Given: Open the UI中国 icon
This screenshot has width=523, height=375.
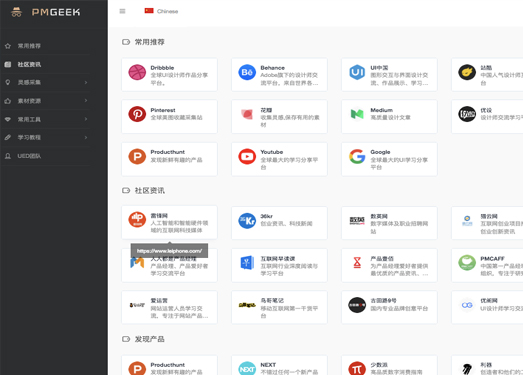Looking at the screenshot, I should 357,72.
